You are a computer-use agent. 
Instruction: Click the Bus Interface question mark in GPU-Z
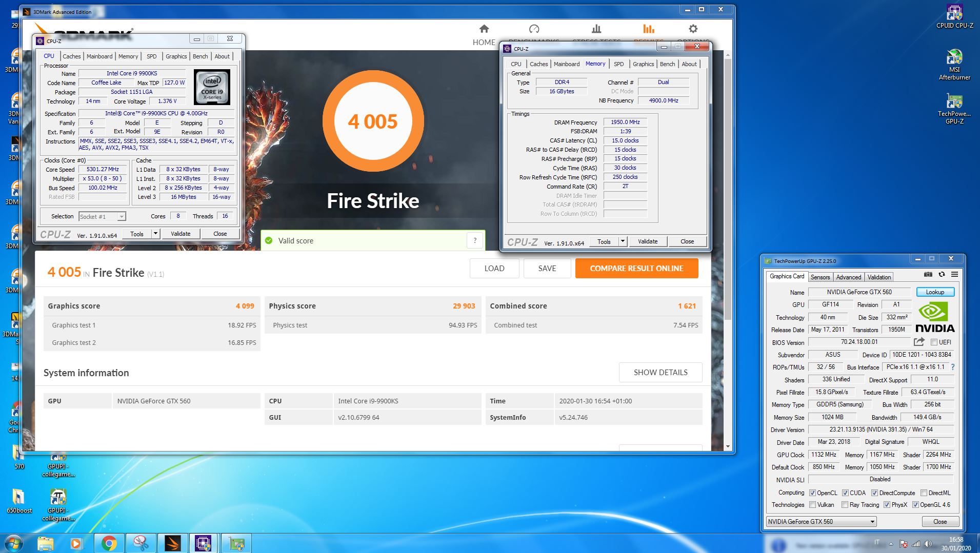[x=953, y=367]
